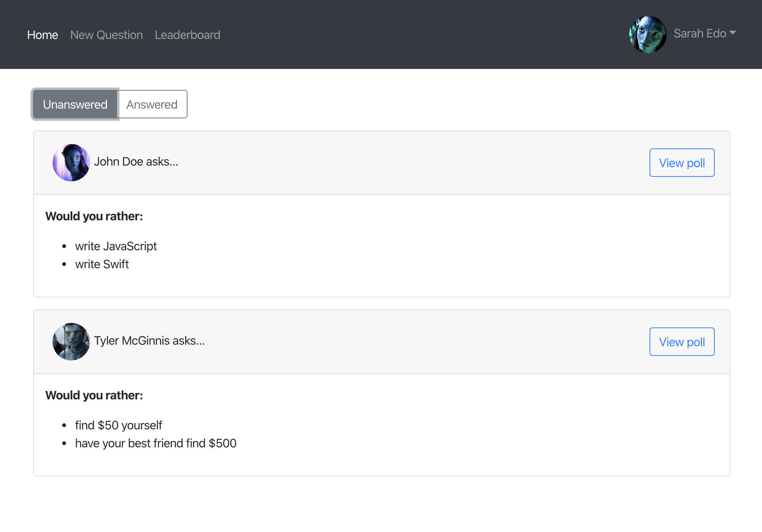Viewport: 762px width, 532px height.
Task: Select the 'write Swift' option text
Action: point(102,264)
